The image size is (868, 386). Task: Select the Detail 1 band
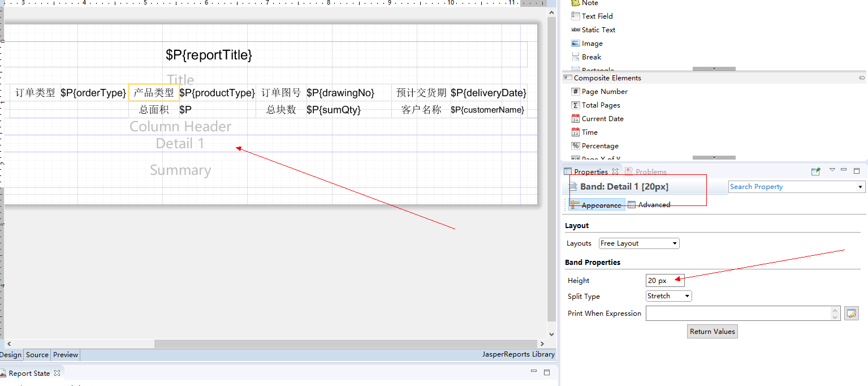(x=180, y=143)
